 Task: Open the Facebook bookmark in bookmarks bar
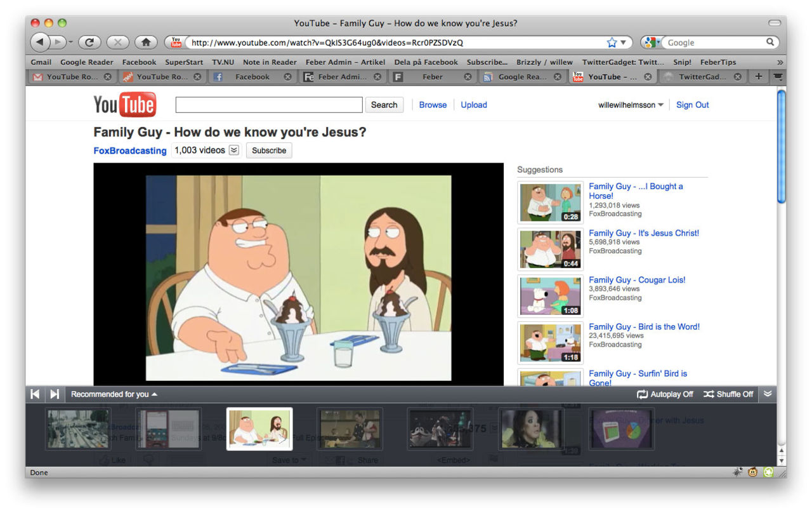pyautogui.click(x=139, y=62)
